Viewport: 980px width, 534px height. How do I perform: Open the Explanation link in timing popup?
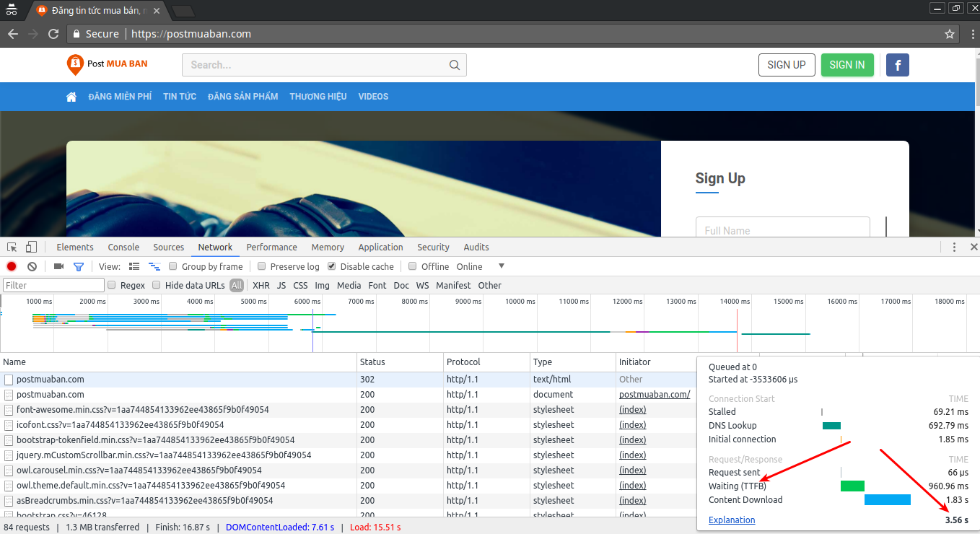click(732, 520)
